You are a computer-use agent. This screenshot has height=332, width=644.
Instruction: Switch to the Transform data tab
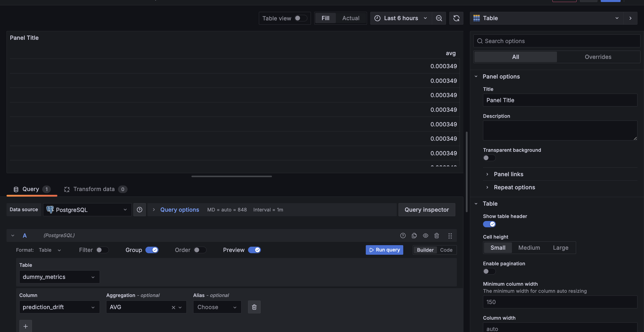pyautogui.click(x=95, y=189)
